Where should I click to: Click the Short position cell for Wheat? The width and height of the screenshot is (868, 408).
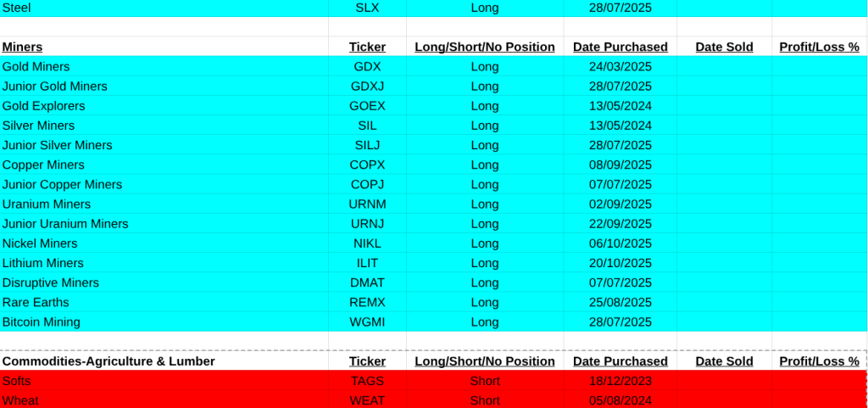[485, 400]
